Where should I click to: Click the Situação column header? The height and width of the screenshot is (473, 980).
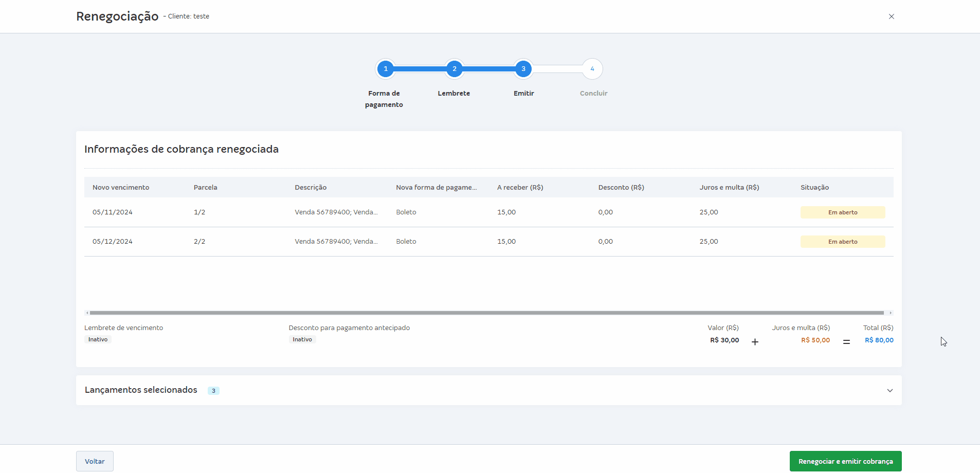[x=814, y=188]
